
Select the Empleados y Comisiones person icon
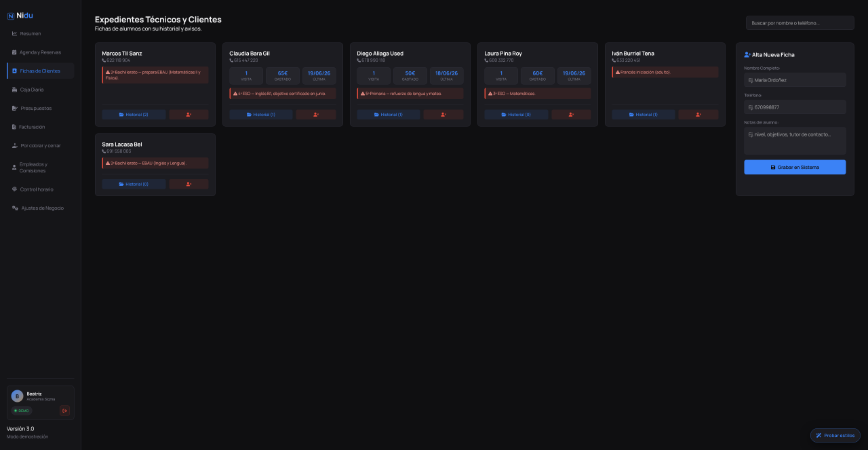pyautogui.click(x=14, y=167)
